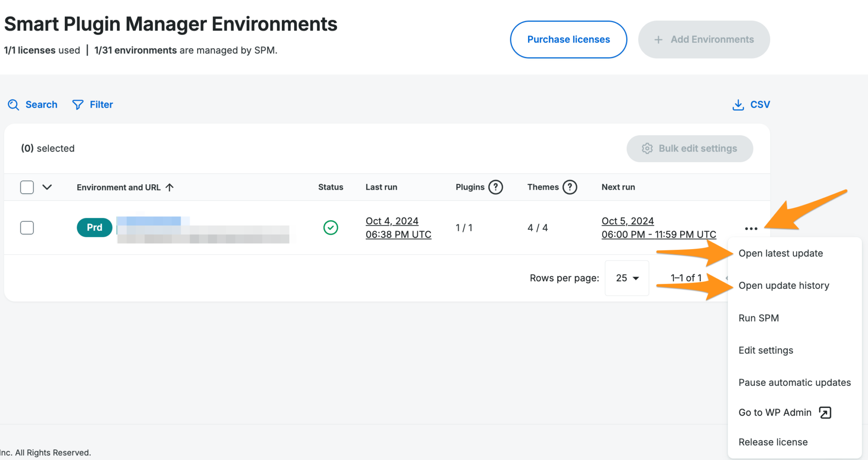Open the Rows per page dropdown
Viewport: 868px width, 460px height.
pos(626,278)
